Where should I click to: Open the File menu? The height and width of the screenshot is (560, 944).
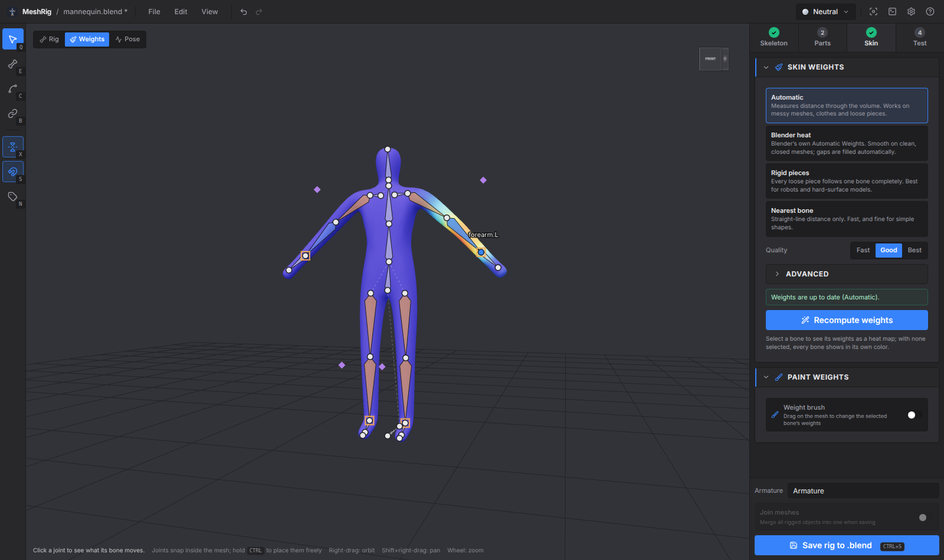[154, 12]
